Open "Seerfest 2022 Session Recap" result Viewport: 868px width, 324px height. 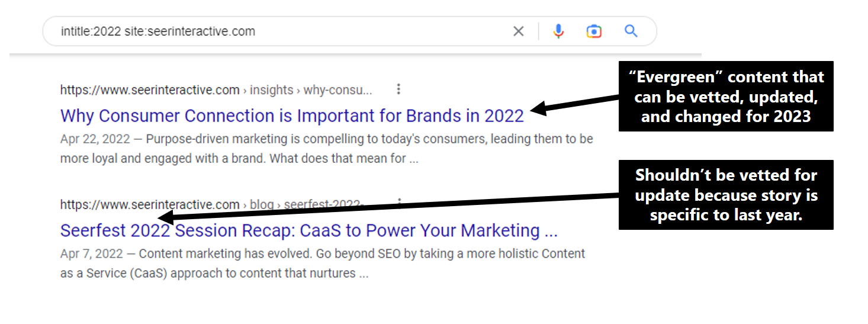click(x=308, y=230)
